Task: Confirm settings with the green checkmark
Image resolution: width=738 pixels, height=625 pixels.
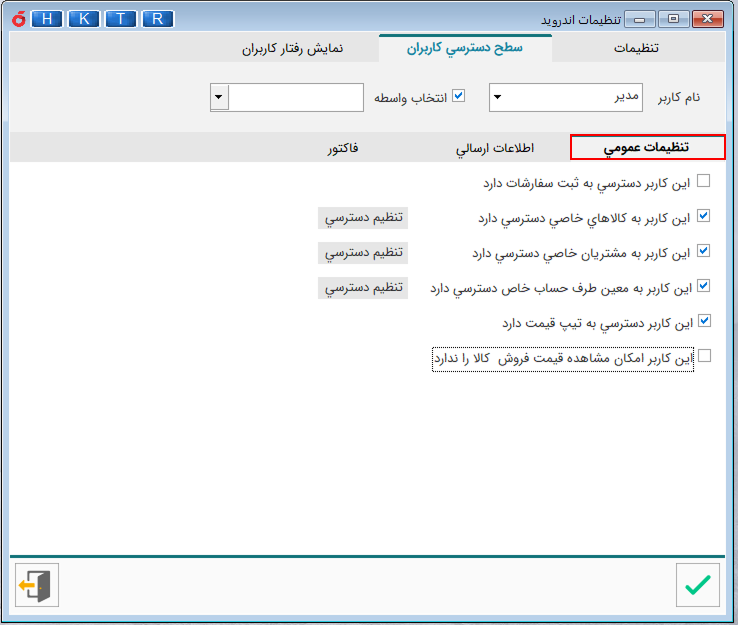Action: [697, 585]
